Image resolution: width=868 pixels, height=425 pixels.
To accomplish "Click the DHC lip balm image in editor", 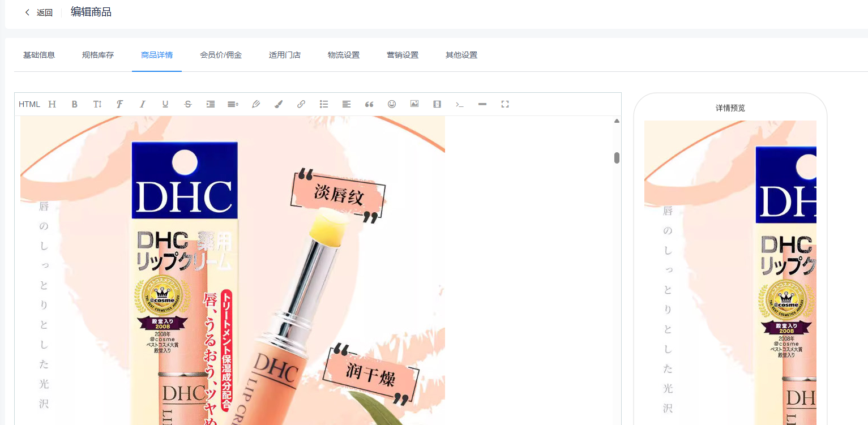I will [233, 271].
